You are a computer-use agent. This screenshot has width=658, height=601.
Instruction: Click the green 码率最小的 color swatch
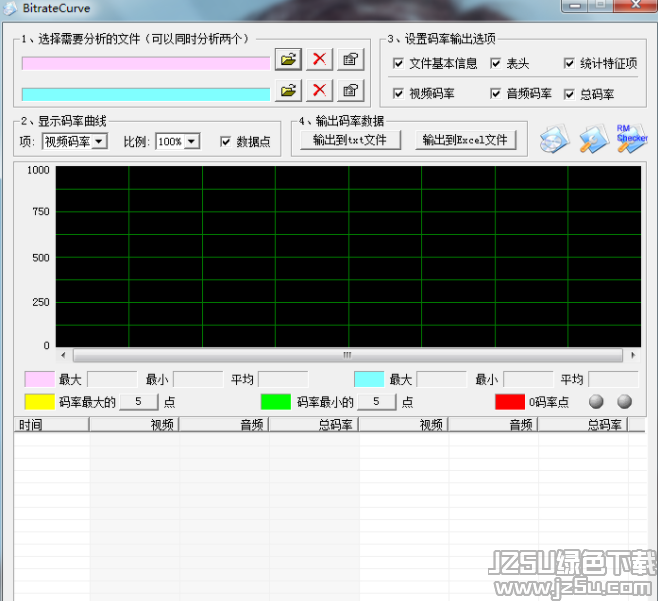click(276, 402)
